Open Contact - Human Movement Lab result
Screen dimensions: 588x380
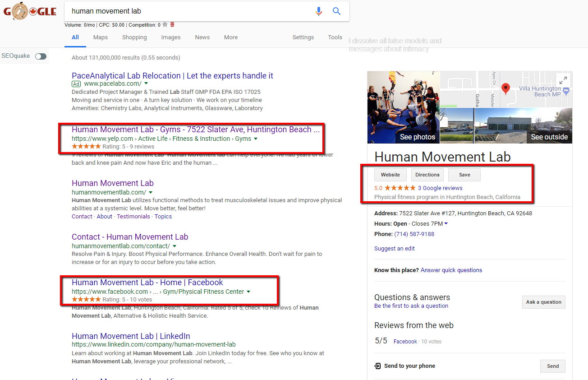click(130, 237)
